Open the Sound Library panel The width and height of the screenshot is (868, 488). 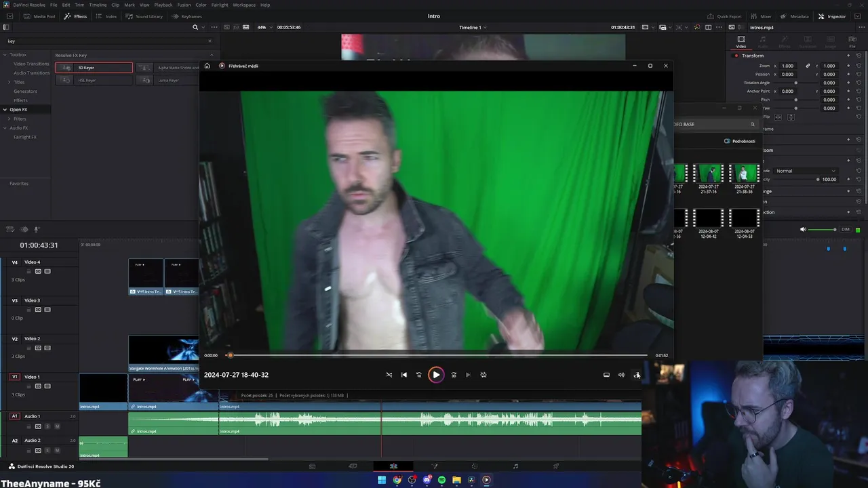tap(144, 16)
